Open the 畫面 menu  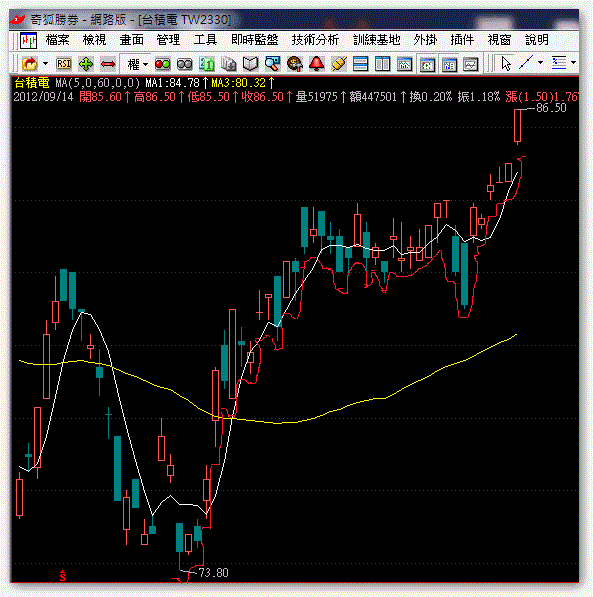click(131, 40)
